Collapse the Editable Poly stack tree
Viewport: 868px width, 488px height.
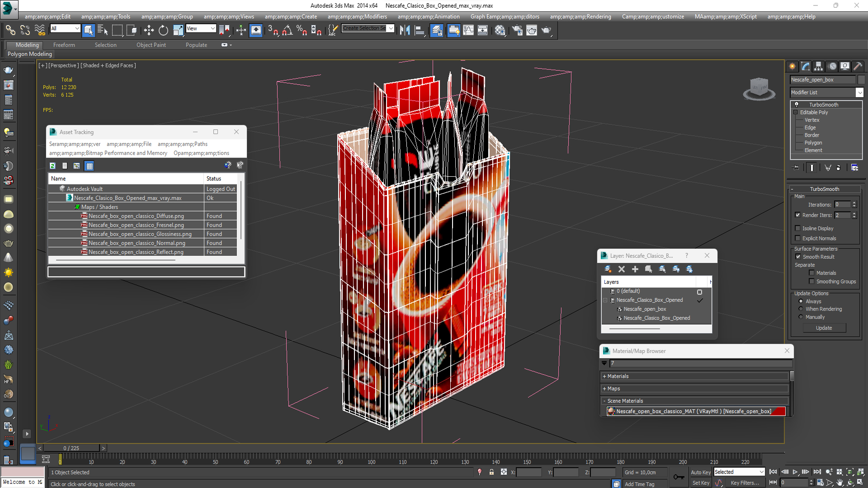[795, 112]
